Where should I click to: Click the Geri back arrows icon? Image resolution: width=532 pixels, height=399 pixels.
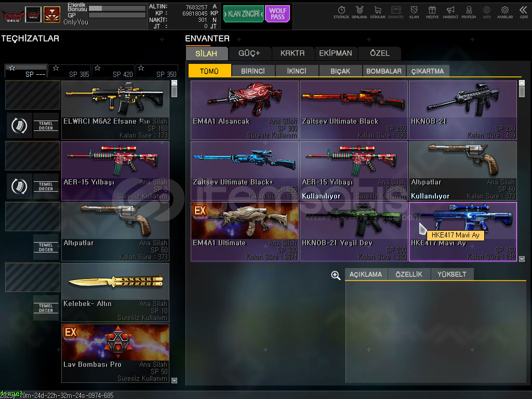coord(524,12)
